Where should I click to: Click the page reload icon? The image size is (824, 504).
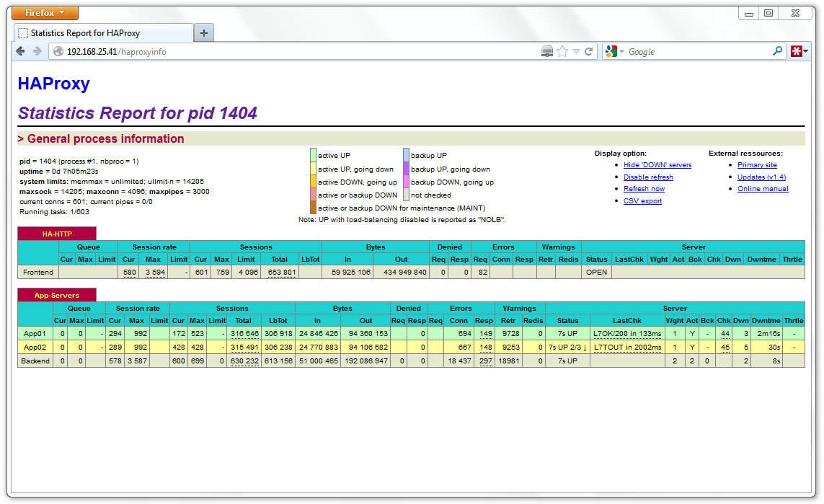[x=590, y=51]
